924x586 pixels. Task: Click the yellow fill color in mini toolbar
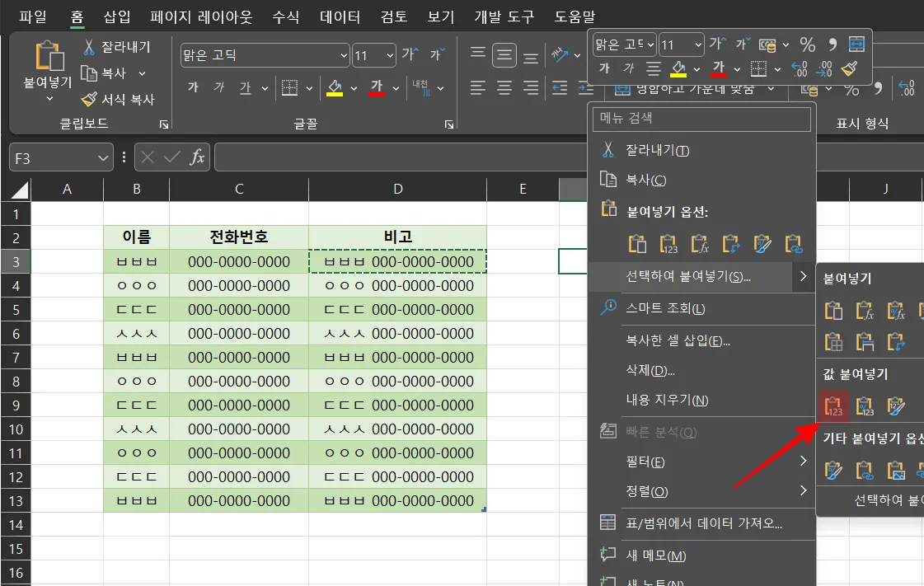click(x=678, y=69)
